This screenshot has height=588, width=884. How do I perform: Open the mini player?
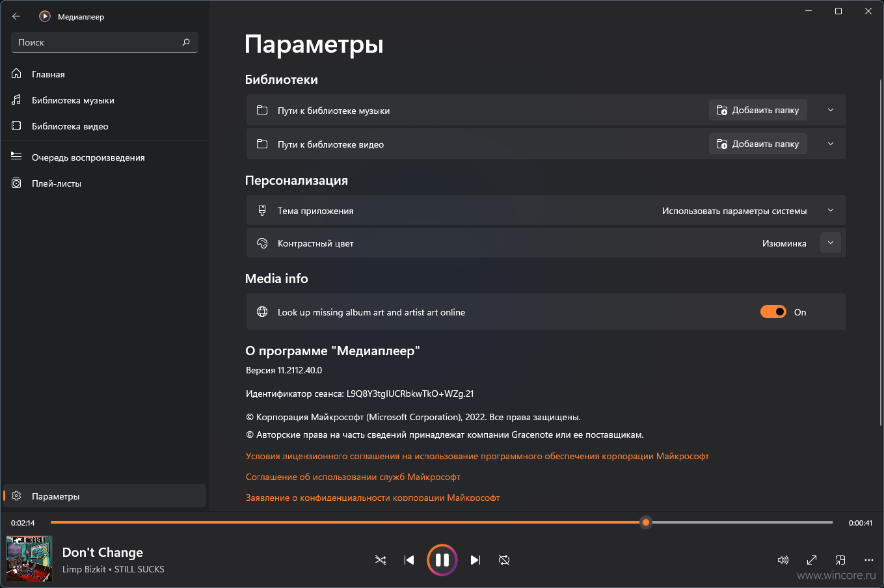840,560
